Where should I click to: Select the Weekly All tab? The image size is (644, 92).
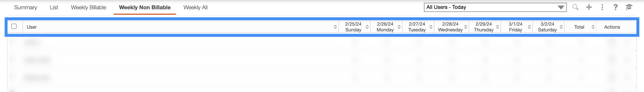[195, 8]
